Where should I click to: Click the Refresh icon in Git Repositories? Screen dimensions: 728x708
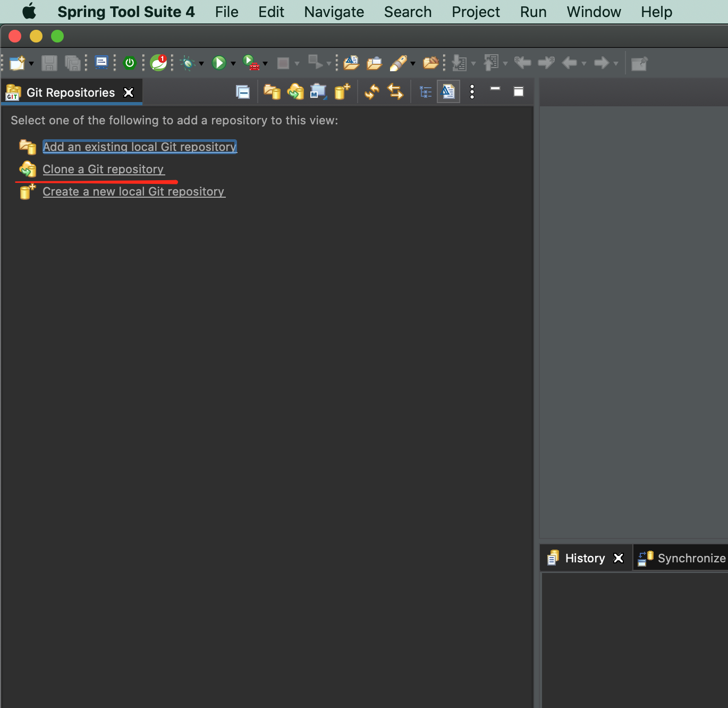pos(372,92)
